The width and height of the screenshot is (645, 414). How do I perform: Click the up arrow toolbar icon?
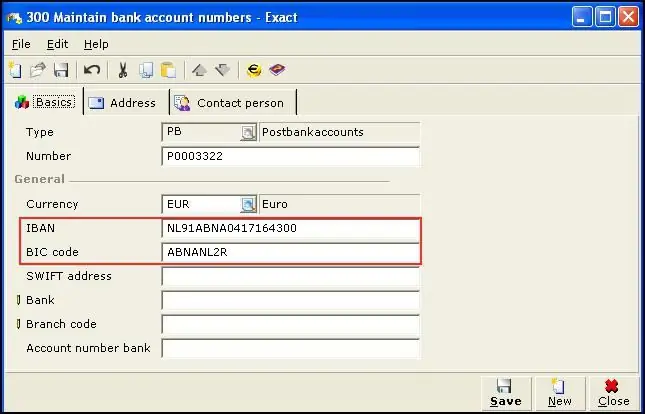[x=199, y=70]
